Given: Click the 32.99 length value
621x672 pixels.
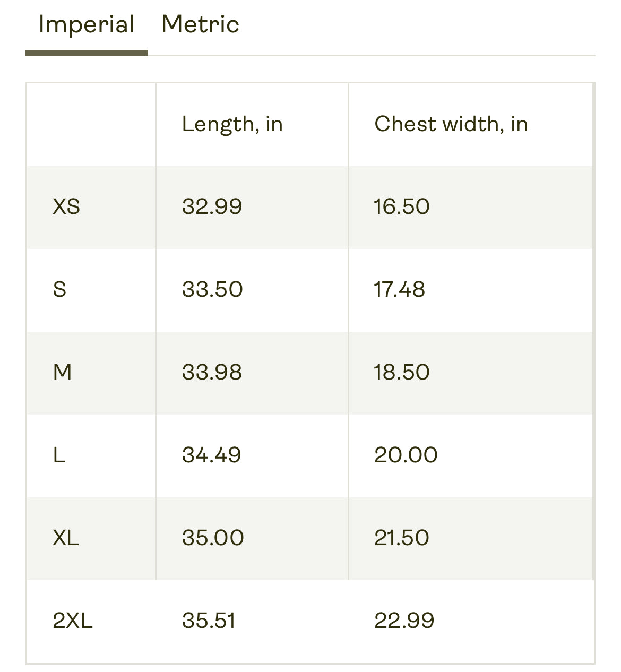Looking at the screenshot, I should (212, 206).
